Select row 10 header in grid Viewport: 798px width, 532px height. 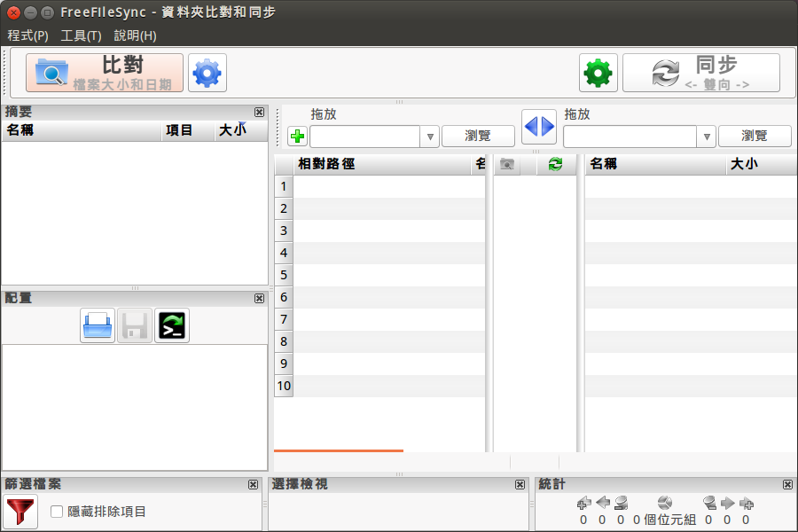click(284, 386)
